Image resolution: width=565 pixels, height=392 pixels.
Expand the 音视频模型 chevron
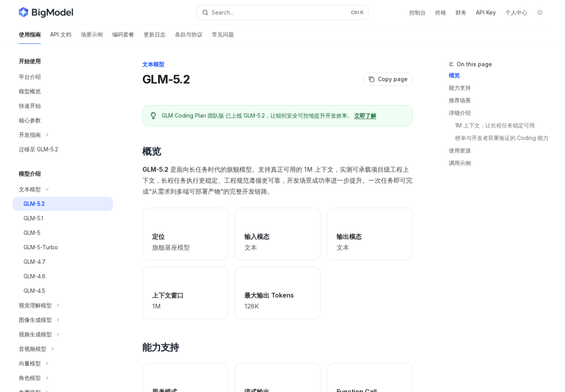point(52,349)
